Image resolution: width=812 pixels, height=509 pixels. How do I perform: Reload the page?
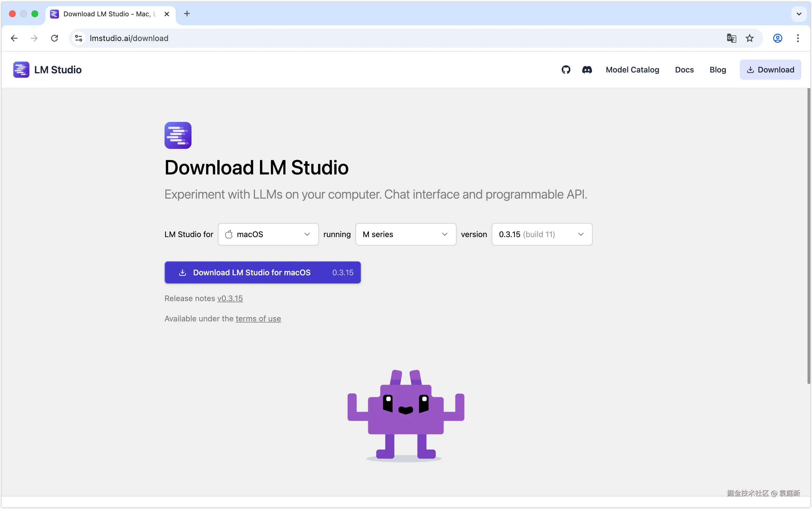[x=54, y=38]
